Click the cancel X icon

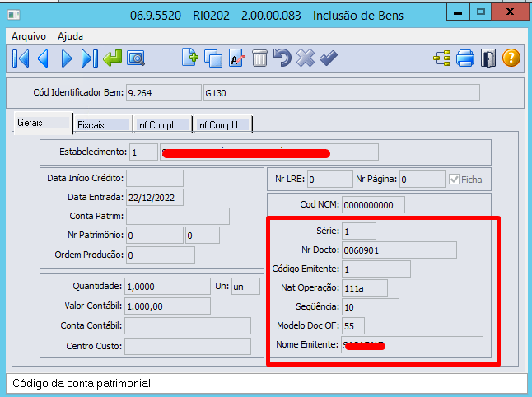(306, 58)
